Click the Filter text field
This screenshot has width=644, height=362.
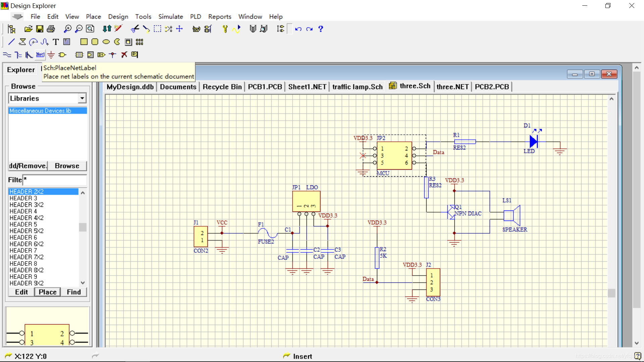click(54, 180)
